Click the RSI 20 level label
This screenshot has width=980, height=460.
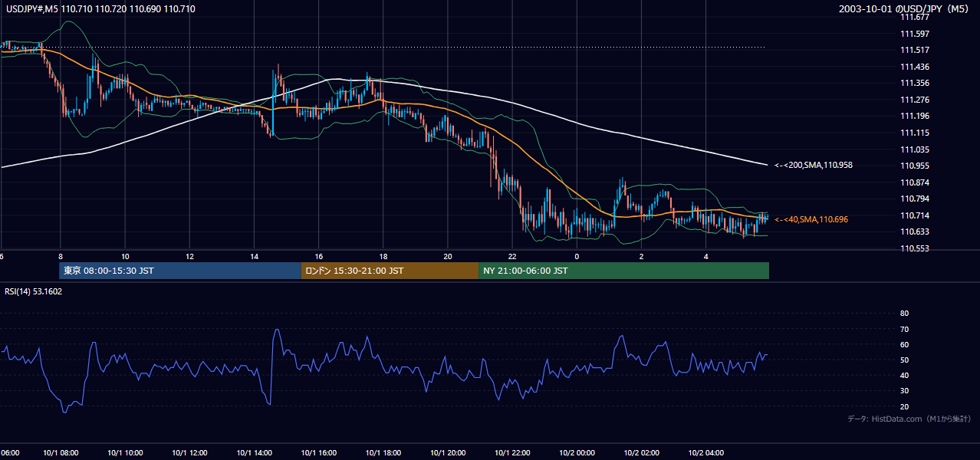pyautogui.click(x=904, y=406)
